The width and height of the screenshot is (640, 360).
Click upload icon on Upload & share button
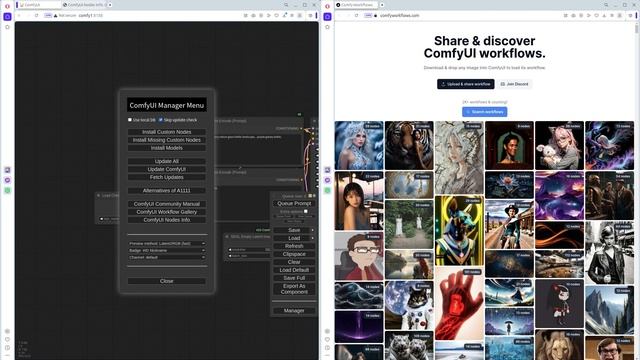coord(443,84)
